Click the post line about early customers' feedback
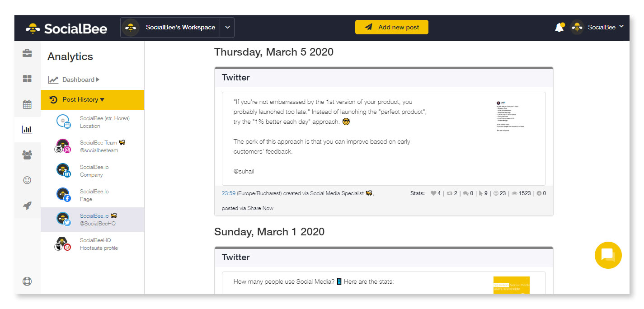644x309 pixels. coord(322,147)
